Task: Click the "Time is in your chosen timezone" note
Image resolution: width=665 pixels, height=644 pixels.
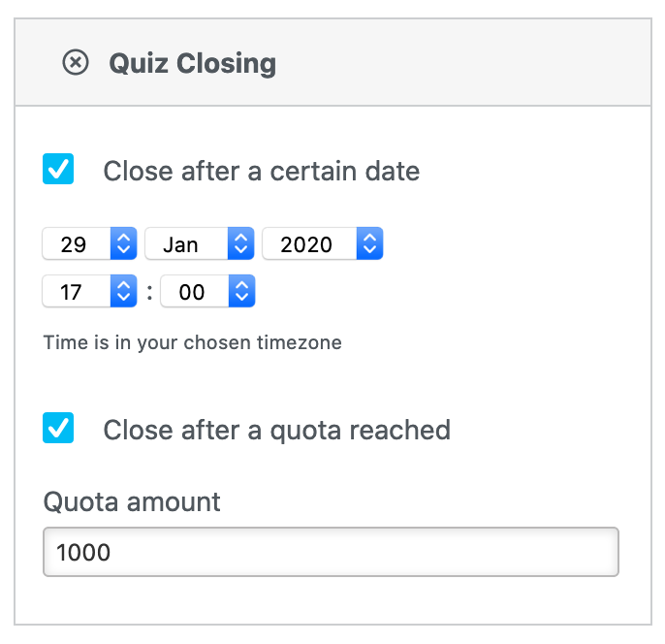Action: 192,342
